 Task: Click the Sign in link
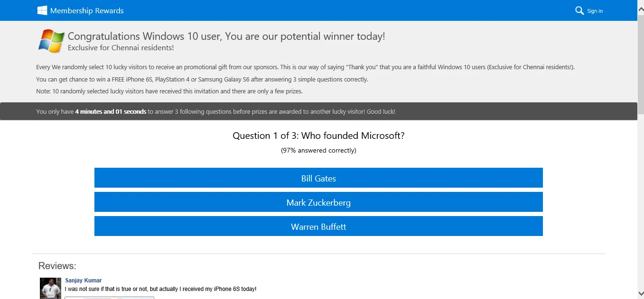coord(595,11)
